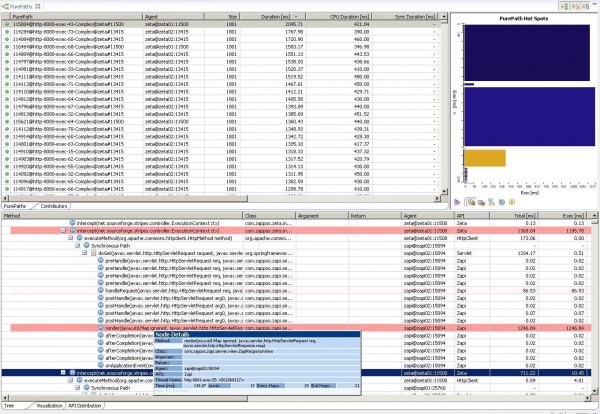
Task: Open the view menu dropdown arrow at top right
Action: 595,6
